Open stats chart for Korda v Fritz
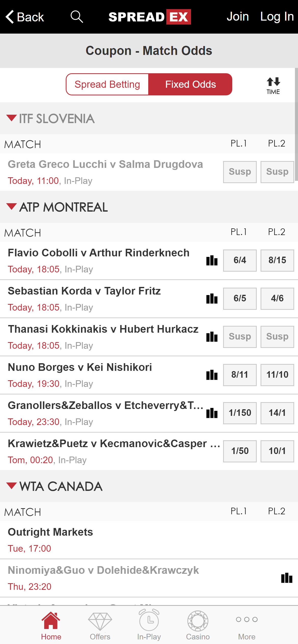Viewport: 298px width, 644px height. 212,299
